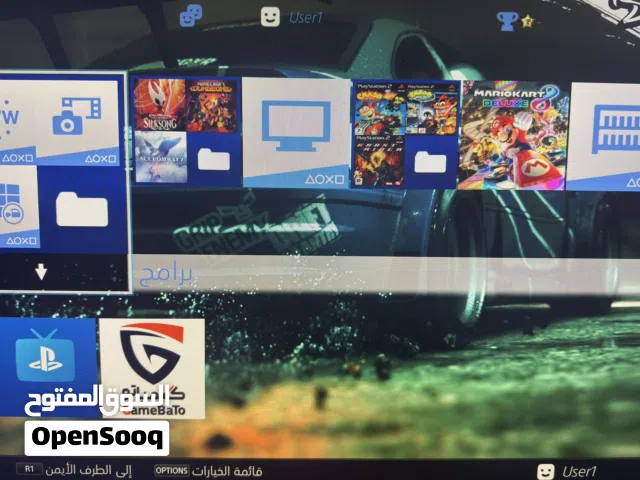Image resolution: width=640 pixels, height=480 pixels.
Task: Click the User1 name at top
Action: [305, 18]
